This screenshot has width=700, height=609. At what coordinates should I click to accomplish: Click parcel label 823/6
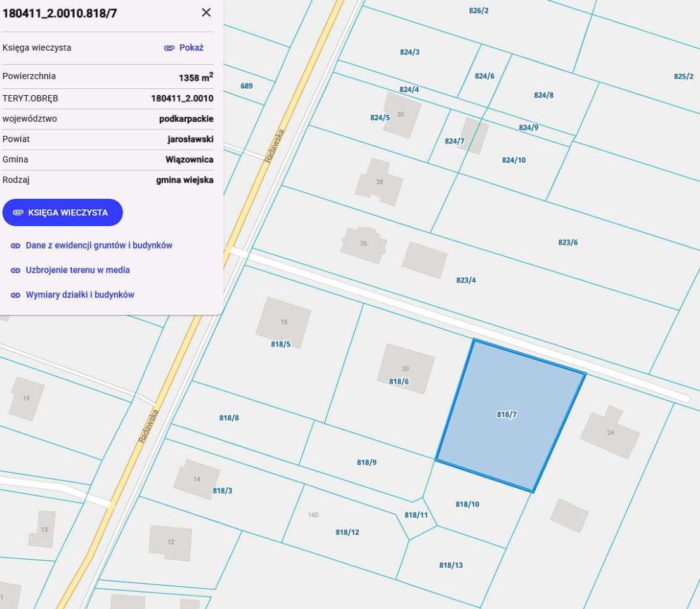point(568,242)
